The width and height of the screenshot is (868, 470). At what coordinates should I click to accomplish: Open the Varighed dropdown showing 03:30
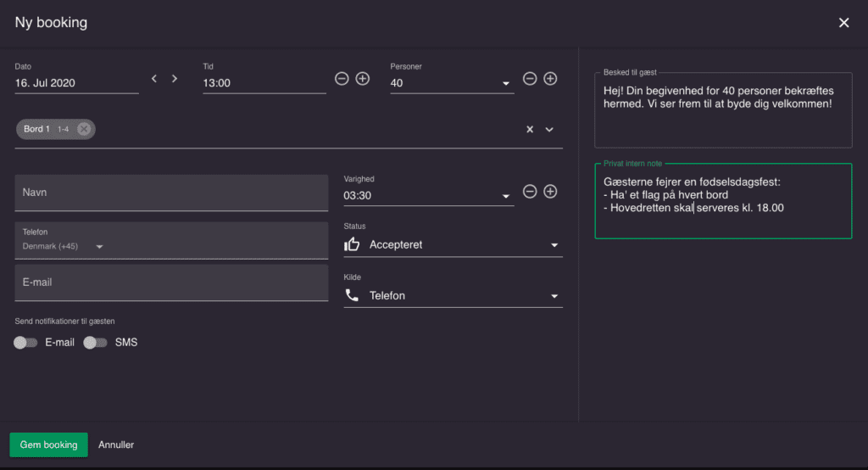428,196
